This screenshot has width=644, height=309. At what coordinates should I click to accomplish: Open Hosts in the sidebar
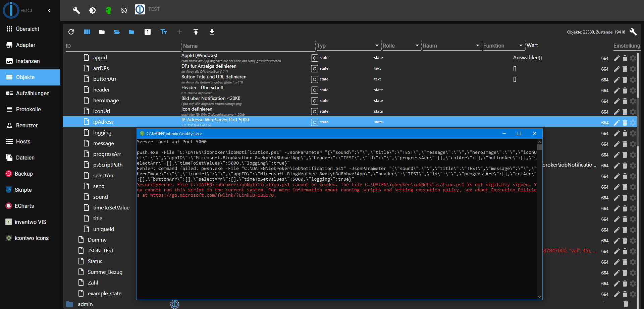point(30,141)
